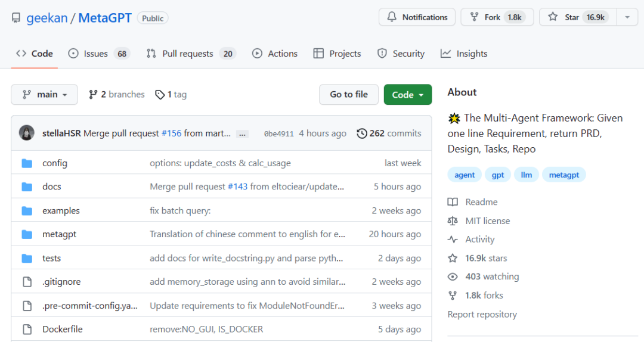644x342 pixels.
Task: Click the Pull requests icon
Action: 151,54
